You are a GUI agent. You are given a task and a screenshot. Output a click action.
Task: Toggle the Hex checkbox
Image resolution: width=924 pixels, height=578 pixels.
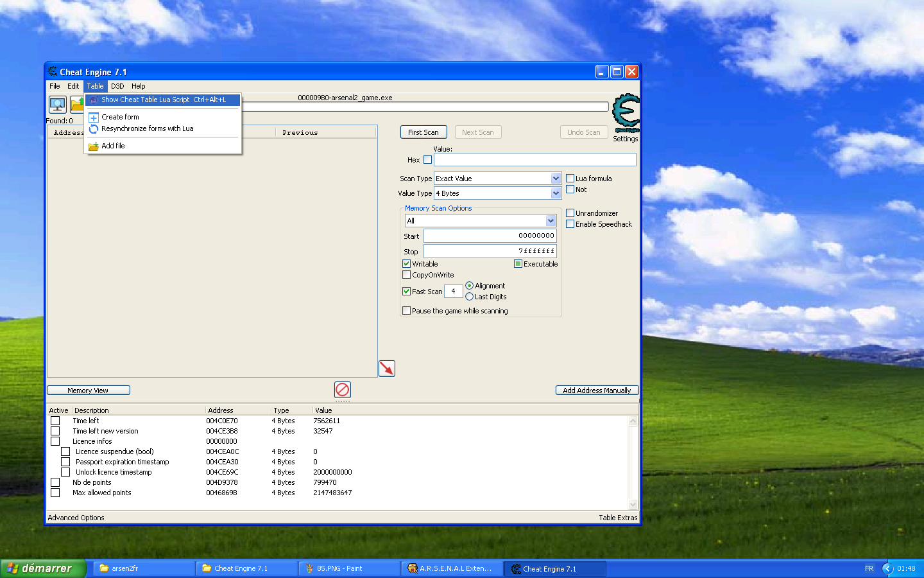pyautogui.click(x=428, y=160)
